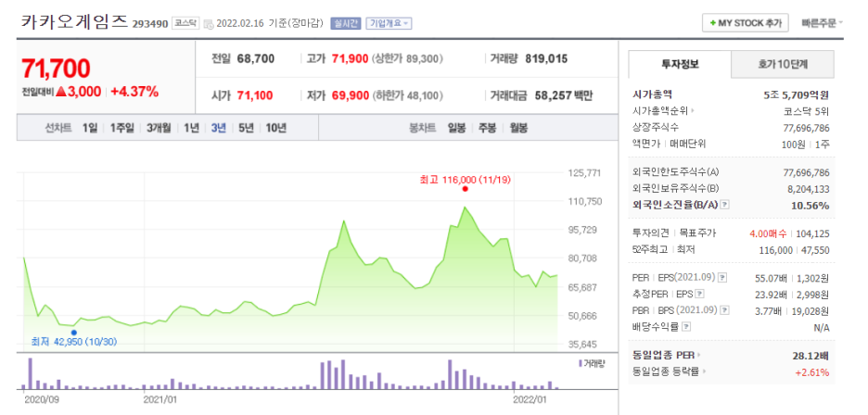Image resolution: width=868 pixels, height=415 pixels.
Task: Click the current price 71,700
Action: [56, 69]
